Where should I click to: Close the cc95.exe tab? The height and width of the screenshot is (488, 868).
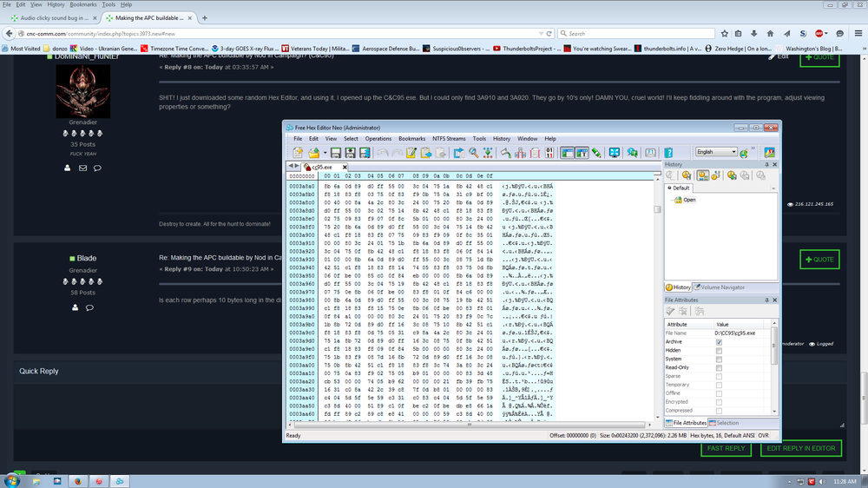[345, 167]
